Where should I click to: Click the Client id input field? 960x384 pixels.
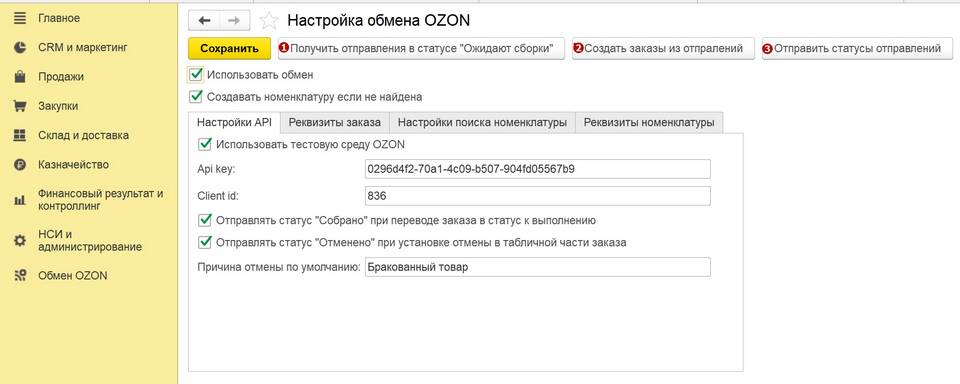pos(538,196)
